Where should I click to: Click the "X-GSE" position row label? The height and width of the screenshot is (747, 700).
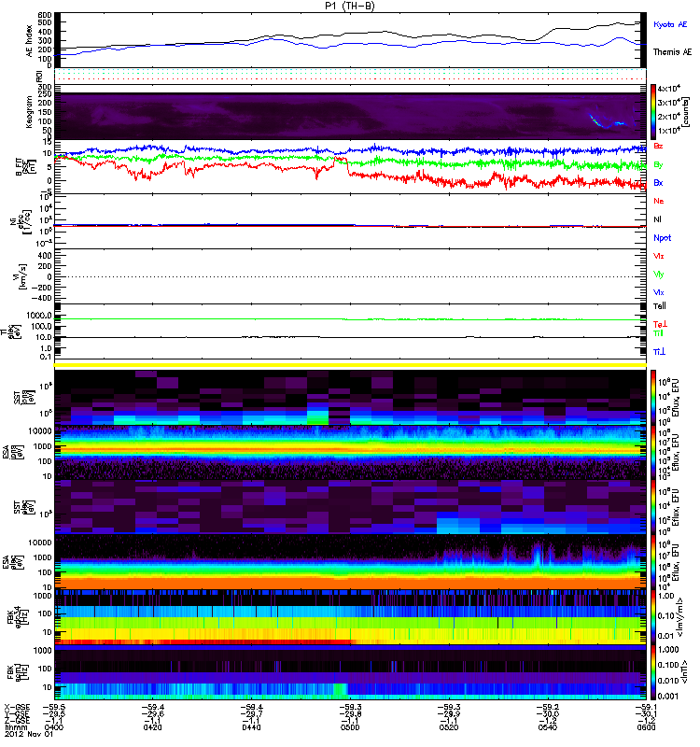17,708
